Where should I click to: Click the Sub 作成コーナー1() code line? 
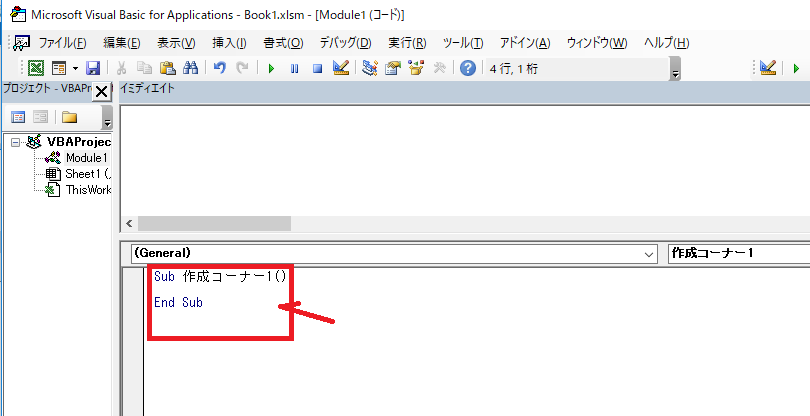220,277
